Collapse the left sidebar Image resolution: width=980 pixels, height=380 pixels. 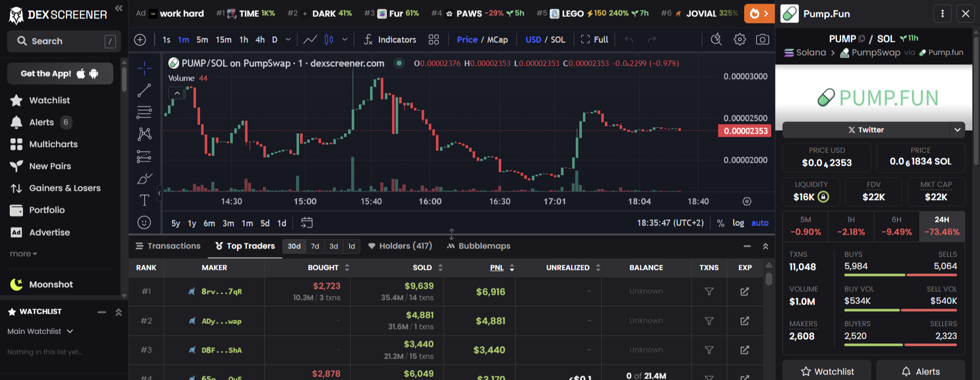(x=118, y=8)
